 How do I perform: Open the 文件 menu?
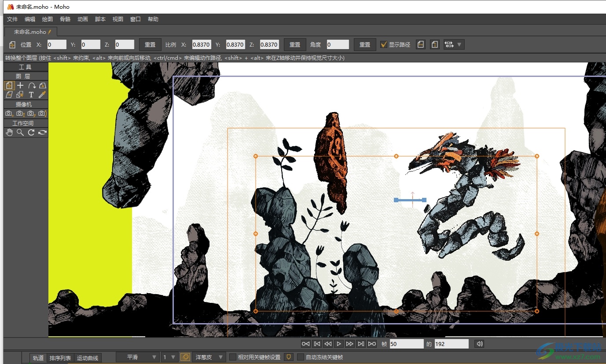[x=12, y=19]
